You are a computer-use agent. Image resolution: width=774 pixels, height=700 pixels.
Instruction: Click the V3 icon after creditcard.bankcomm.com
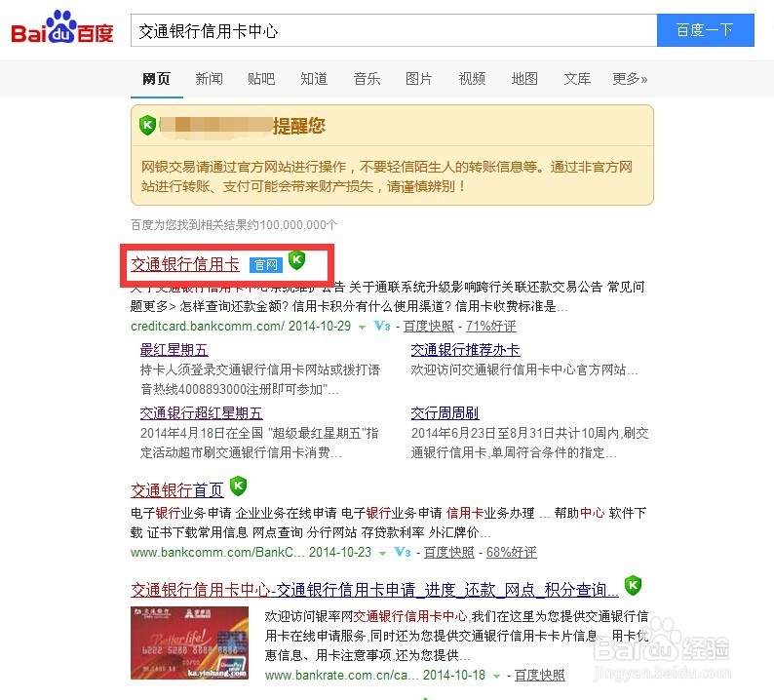pyautogui.click(x=382, y=326)
